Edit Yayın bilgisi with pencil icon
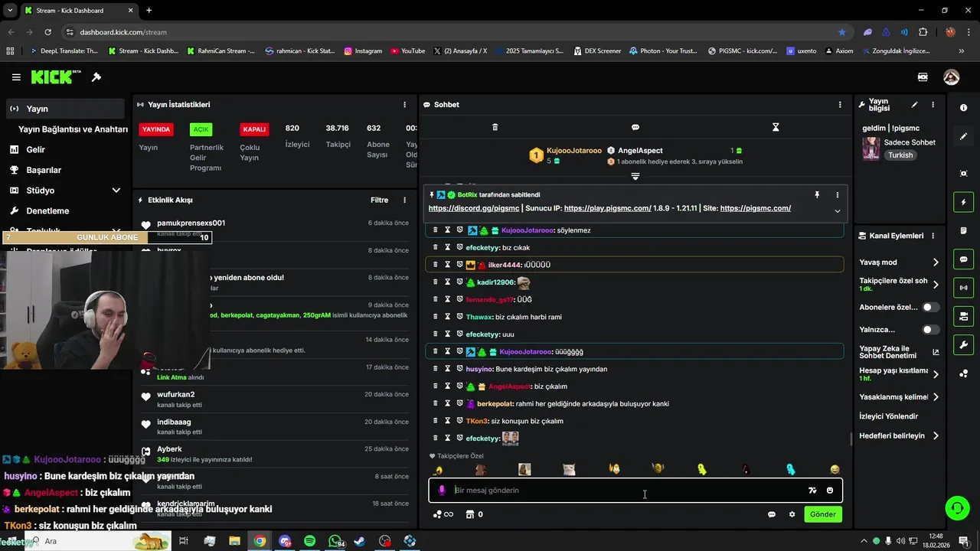The image size is (980, 551). tap(914, 105)
